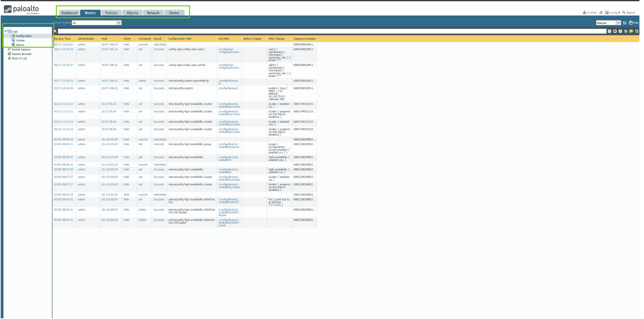
Task: Sort by the Host column header
Action: click(x=111, y=39)
